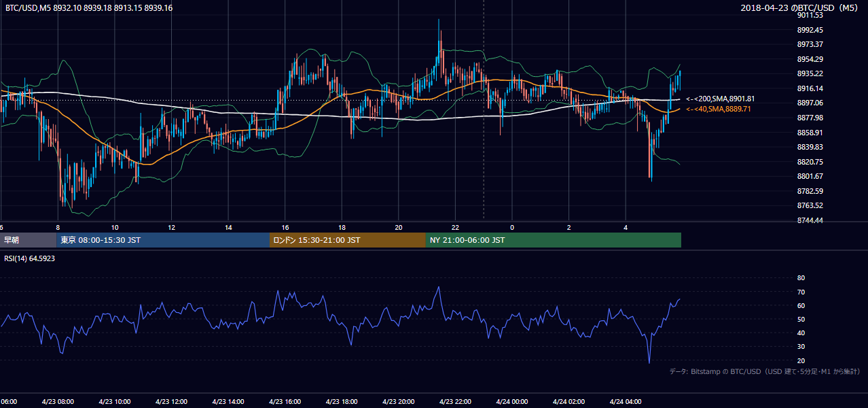868x408 pixels.
Task: Click hour tick 0 under price chart
Action: click(x=512, y=227)
